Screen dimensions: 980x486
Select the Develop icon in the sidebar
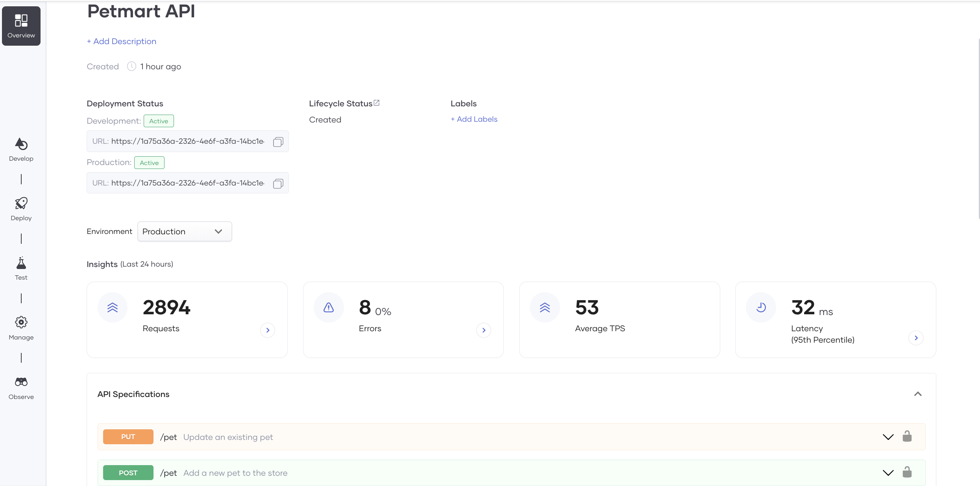(x=21, y=144)
